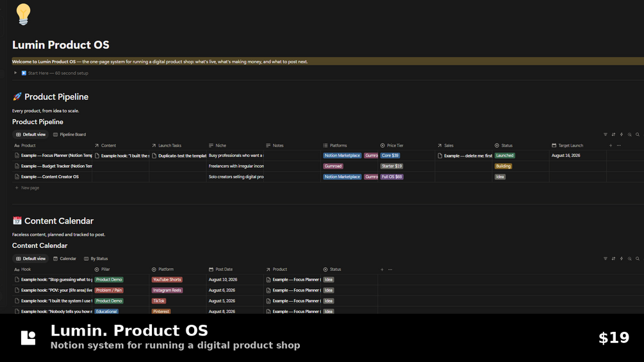Screen dimensions: 644x362
Task: Click the light bulb page icon
Action: (x=24, y=14)
